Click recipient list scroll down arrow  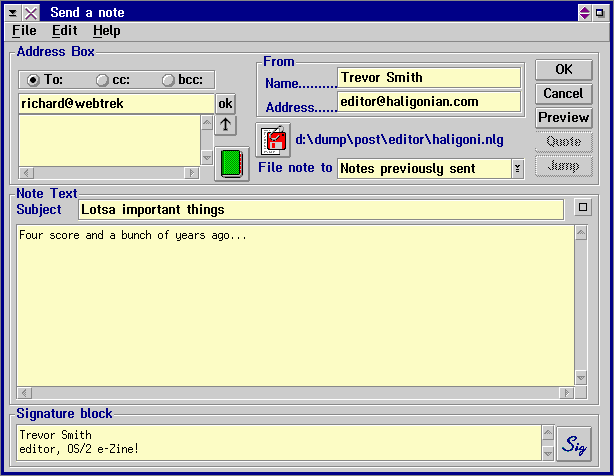pyautogui.click(x=207, y=158)
